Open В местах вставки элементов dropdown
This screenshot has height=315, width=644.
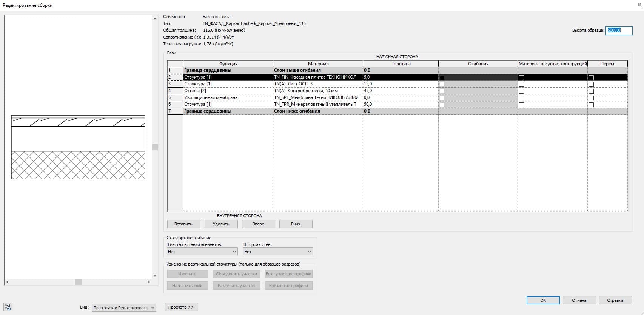point(202,252)
